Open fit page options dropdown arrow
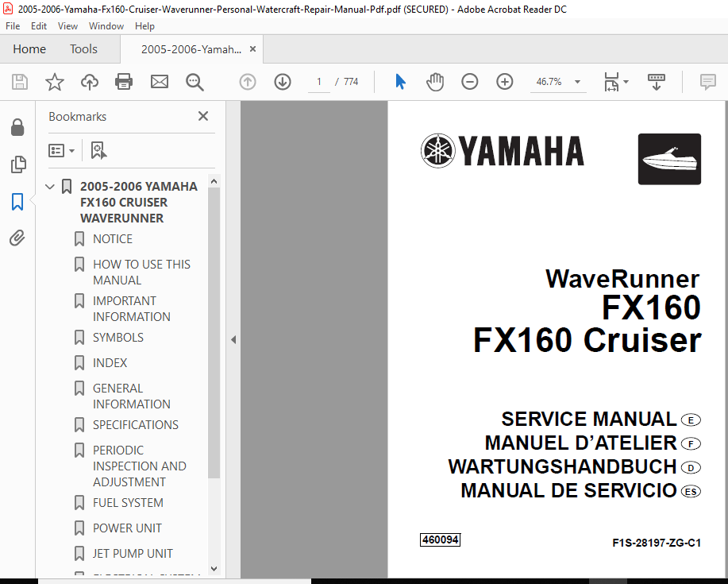The height and width of the screenshot is (584, 728). coord(626,82)
